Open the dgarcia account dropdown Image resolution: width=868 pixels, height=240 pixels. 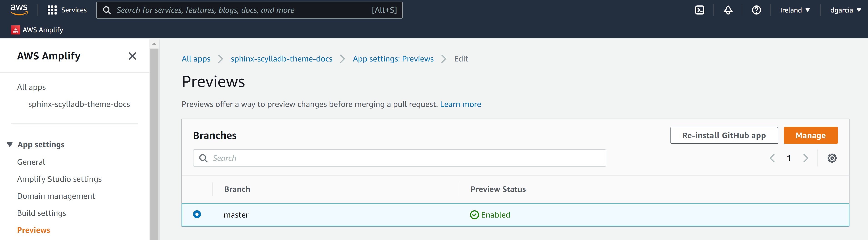point(845,10)
